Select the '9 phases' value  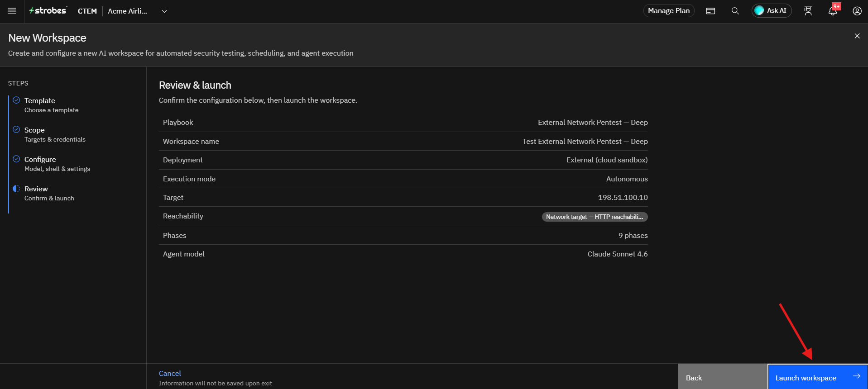pos(633,235)
